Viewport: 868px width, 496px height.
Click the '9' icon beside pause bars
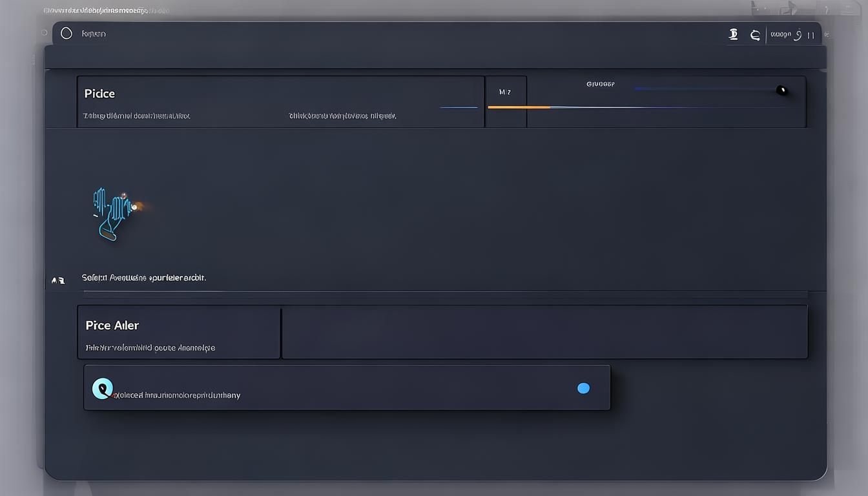798,35
